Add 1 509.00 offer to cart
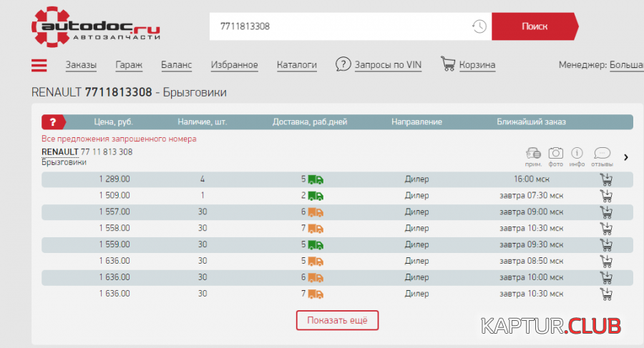The height and width of the screenshot is (348, 644). point(606,195)
